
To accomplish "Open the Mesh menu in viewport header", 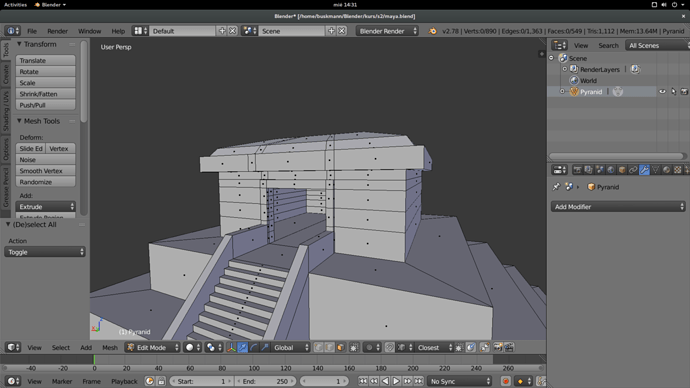I will (x=110, y=348).
